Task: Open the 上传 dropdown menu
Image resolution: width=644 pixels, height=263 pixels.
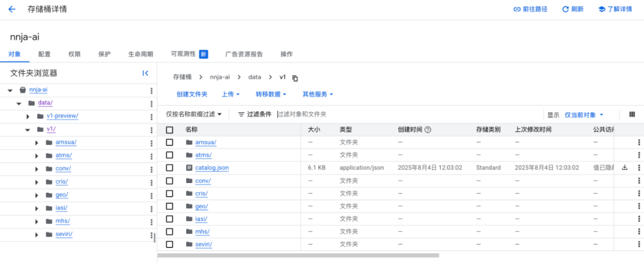Action: (x=230, y=94)
